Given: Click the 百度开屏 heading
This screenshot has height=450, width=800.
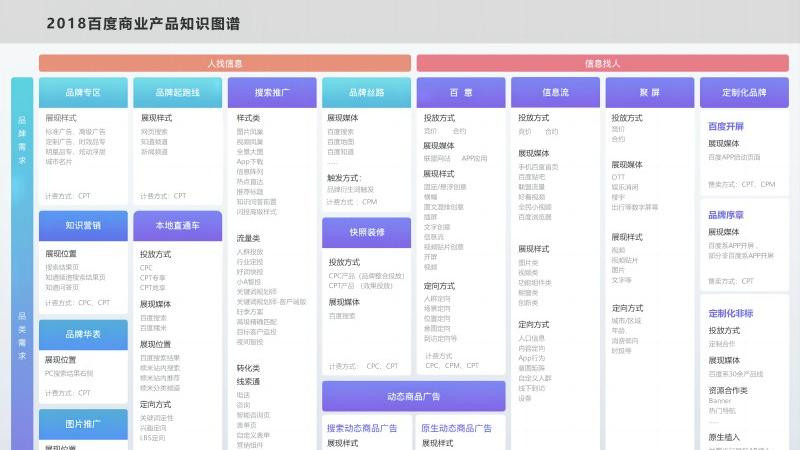Looking at the screenshot, I should point(726,126).
